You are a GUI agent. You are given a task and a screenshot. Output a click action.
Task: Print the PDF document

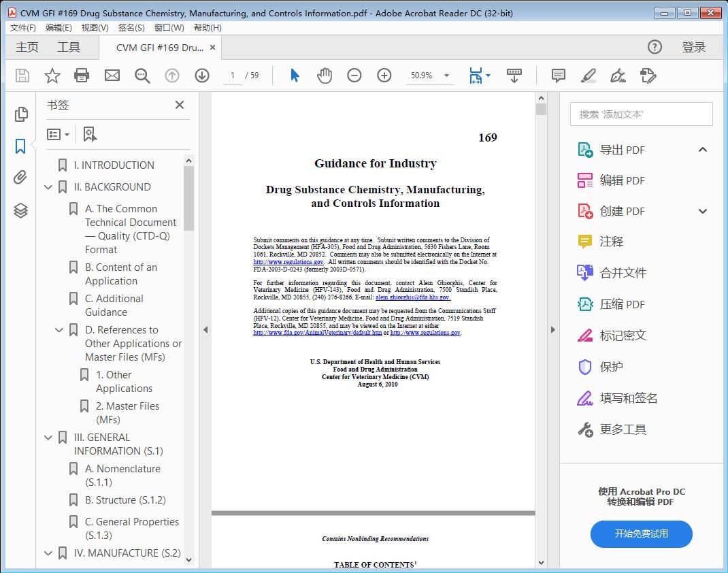coord(82,76)
